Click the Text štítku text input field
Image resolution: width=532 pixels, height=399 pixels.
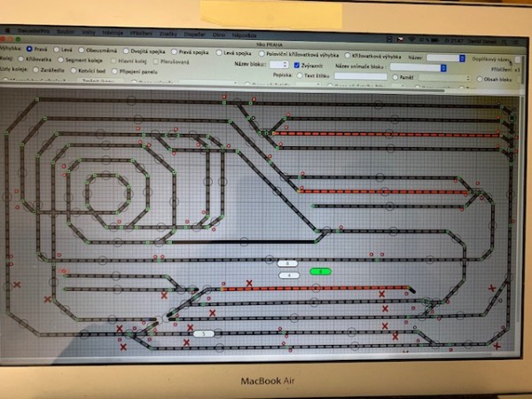coord(361,76)
